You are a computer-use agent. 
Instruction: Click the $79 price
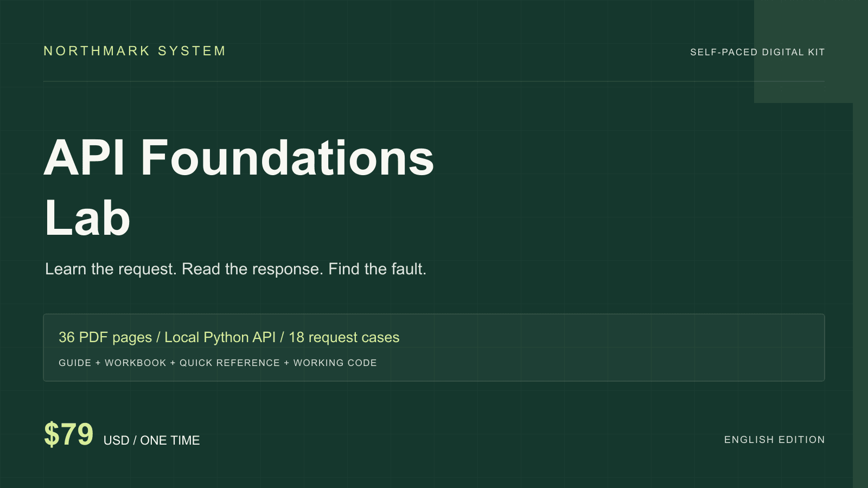(68, 434)
